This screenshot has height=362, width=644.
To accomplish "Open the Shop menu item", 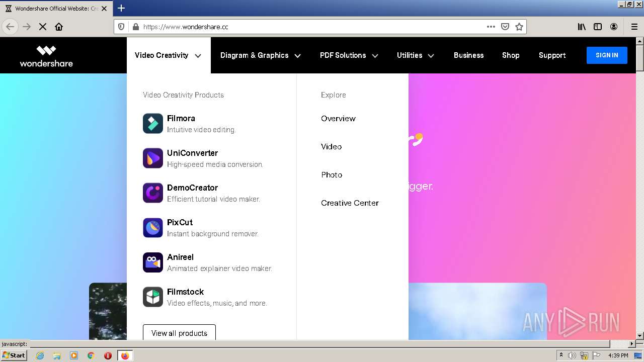I will [x=511, y=55].
